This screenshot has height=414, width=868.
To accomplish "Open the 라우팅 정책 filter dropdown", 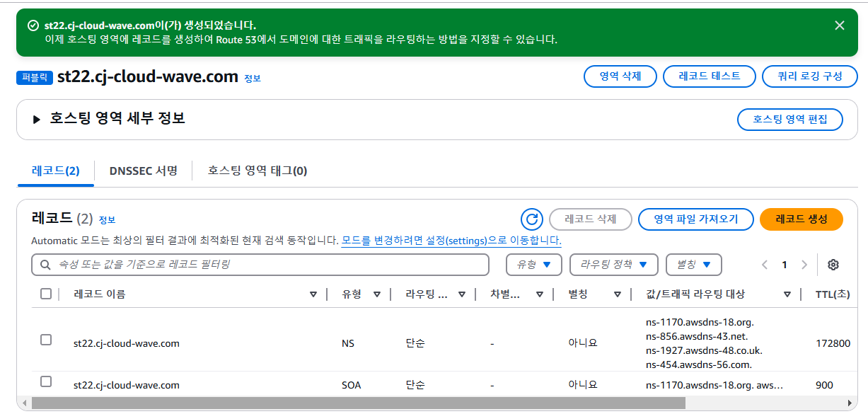I will click(x=614, y=265).
